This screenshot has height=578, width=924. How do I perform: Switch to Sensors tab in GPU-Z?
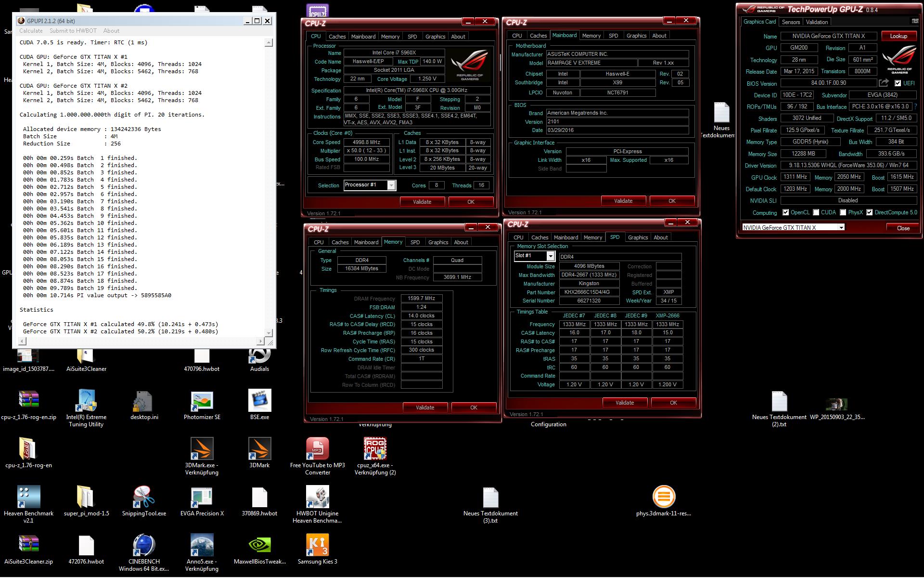click(x=791, y=22)
